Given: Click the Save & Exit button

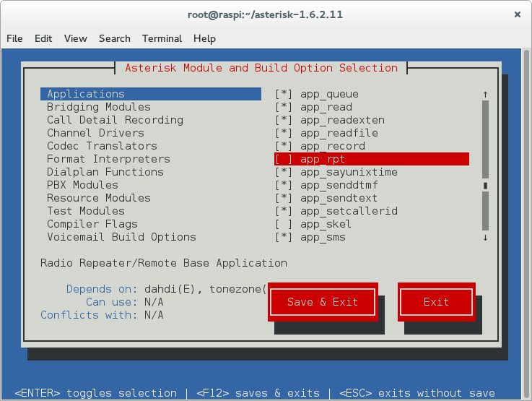Looking at the screenshot, I should click(x=323, y=302).
